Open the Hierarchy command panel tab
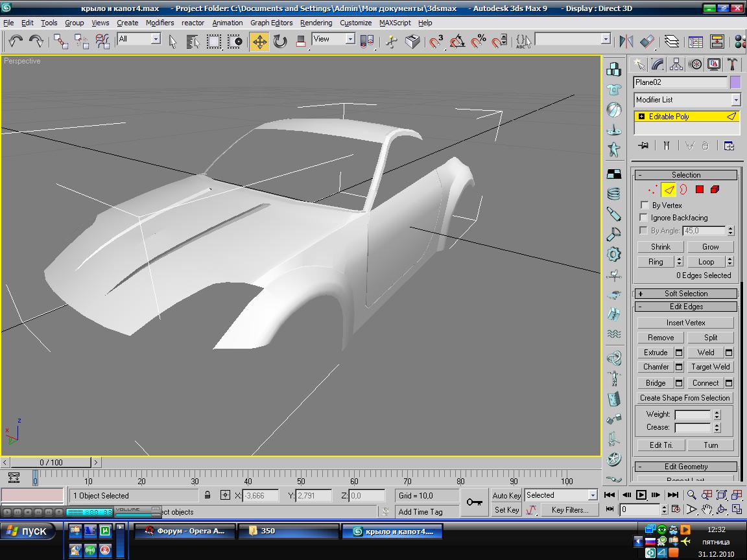The height and width of the screenshot is (560, 747). coord(676,64)
